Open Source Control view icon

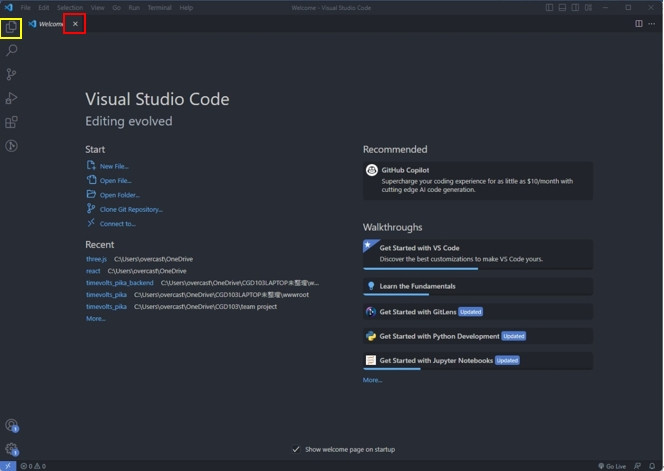pos(12,74)
